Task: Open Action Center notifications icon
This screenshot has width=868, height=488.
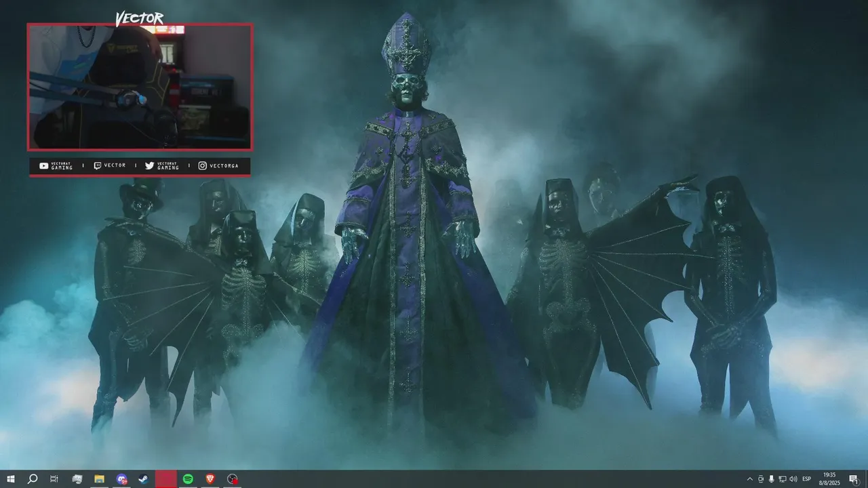Action: [854, 479]
